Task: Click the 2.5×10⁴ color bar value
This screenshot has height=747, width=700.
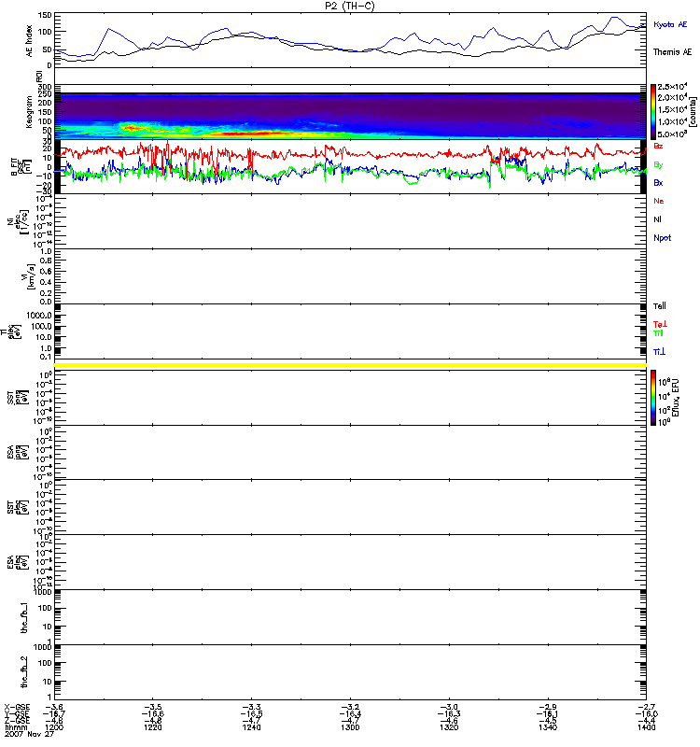Action: click(x=672, y=86)
